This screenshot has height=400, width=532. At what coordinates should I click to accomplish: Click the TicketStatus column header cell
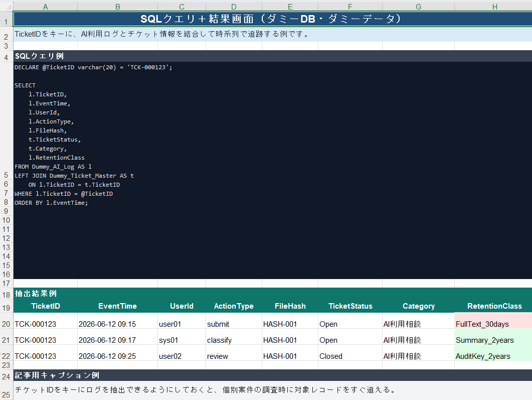350,306
